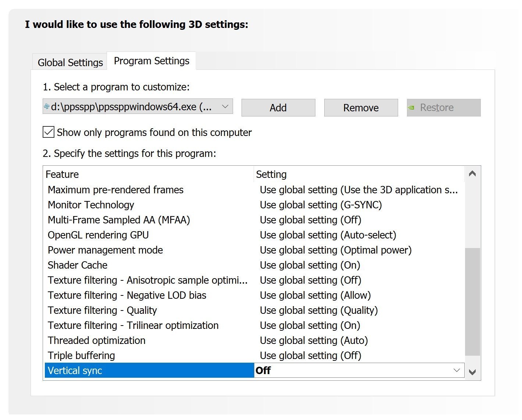The height and width of the screenshot is (420, 522).
Task: Click 'Use global setting (Quality)' value
Action: (319, 310)
